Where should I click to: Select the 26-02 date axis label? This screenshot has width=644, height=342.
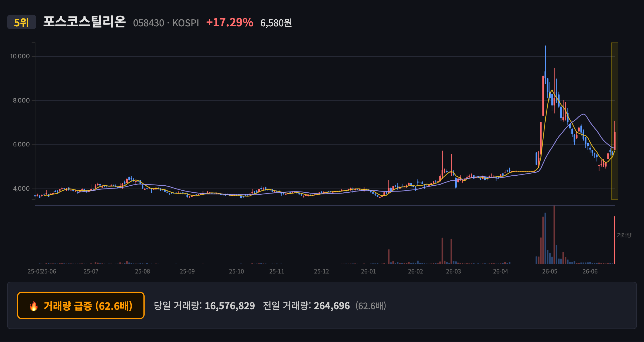tap(416, 271)
